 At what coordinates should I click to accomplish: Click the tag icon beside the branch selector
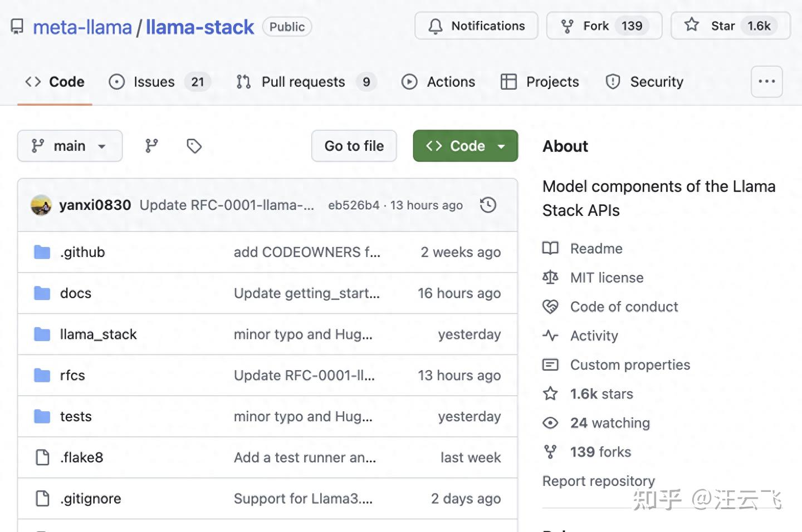pos(193,146)
